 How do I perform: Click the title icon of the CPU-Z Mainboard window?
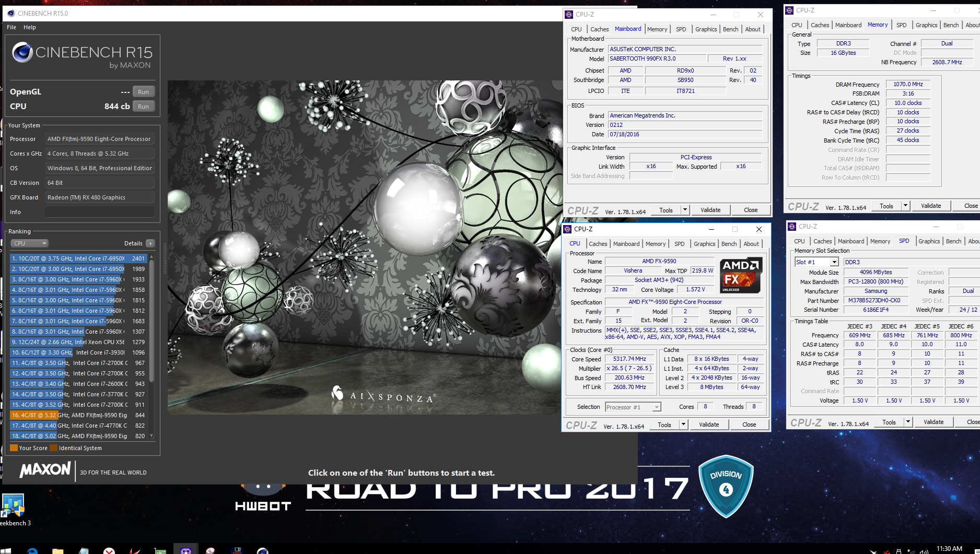(569, 15)
